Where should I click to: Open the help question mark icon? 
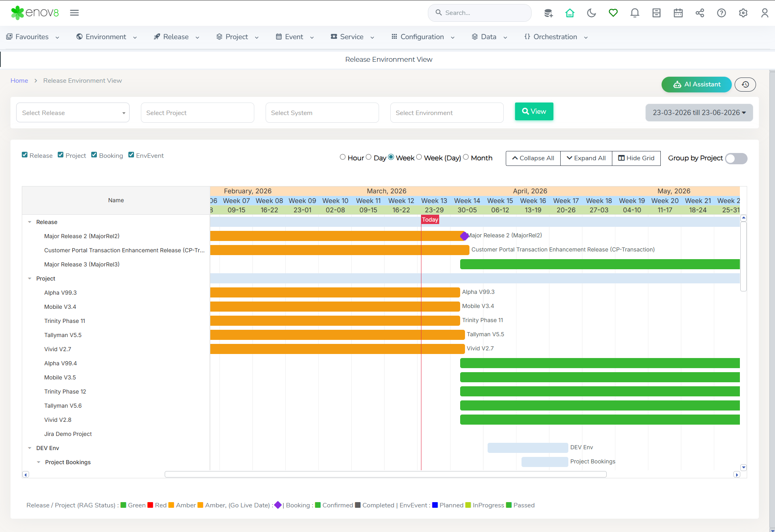[x=721, y=13]
